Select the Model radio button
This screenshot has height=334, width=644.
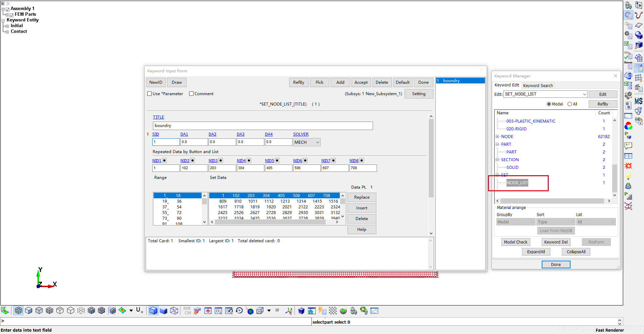549,104
